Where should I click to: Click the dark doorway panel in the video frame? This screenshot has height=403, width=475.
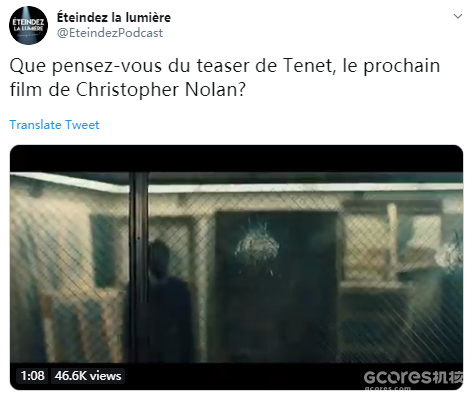click(277, 287)
